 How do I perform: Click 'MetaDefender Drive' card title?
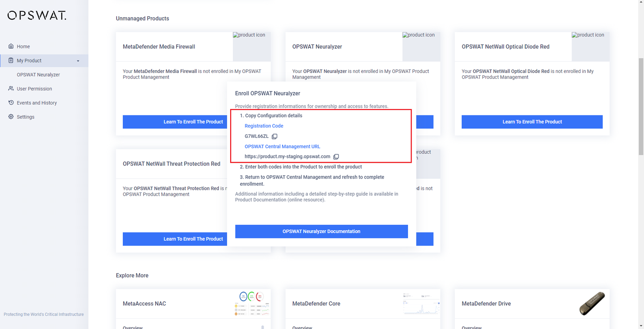tap(486, 304)
